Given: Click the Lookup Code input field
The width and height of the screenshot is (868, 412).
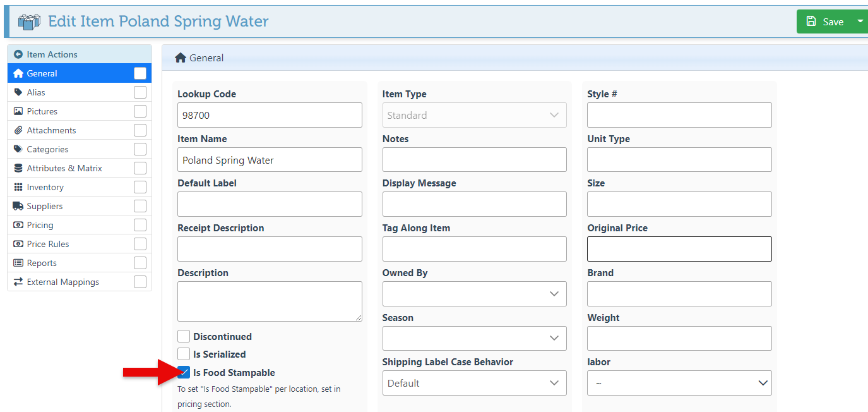Looking at the screenshot, I should click(270, 116).
